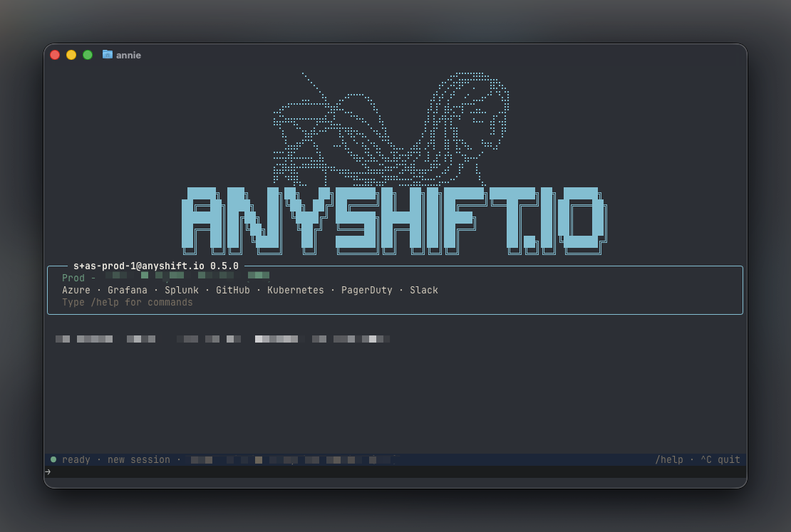Click the folder icon in the title bar
This screenshot has width=791, height=532.
(107, 54)
